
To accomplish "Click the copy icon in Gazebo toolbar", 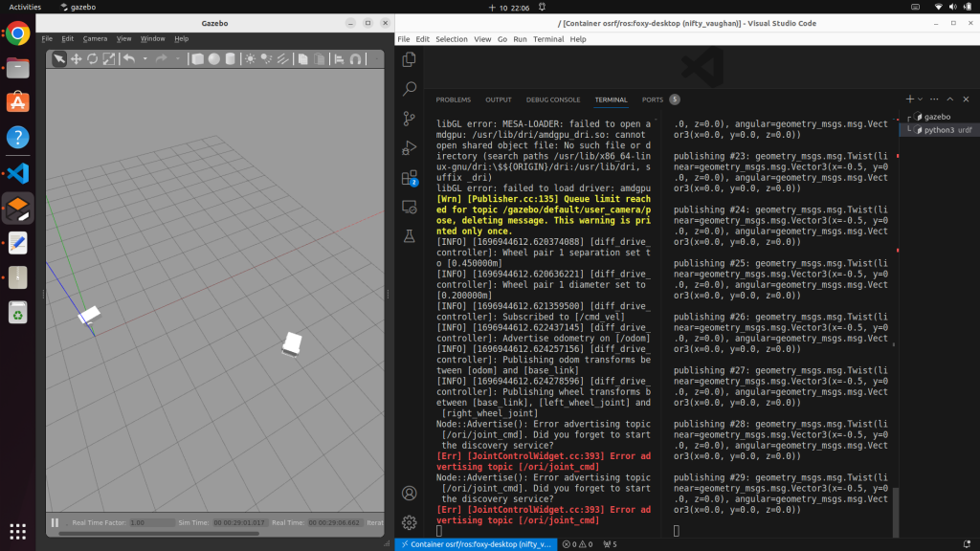I will click(303, 58).
